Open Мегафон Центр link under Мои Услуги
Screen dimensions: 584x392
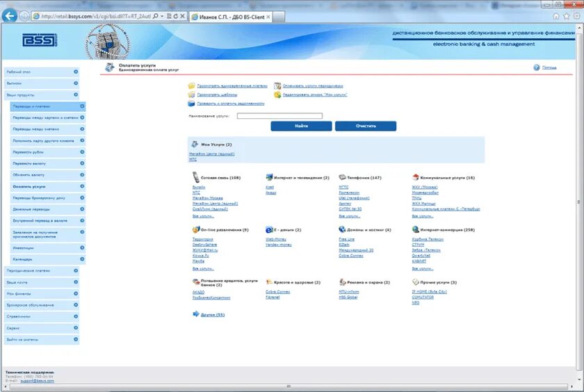211,154
